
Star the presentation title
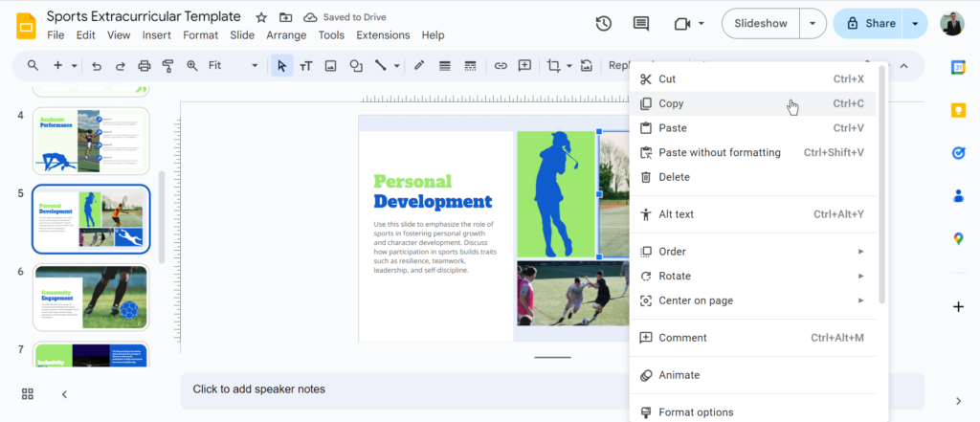click(x=261, y=17)
